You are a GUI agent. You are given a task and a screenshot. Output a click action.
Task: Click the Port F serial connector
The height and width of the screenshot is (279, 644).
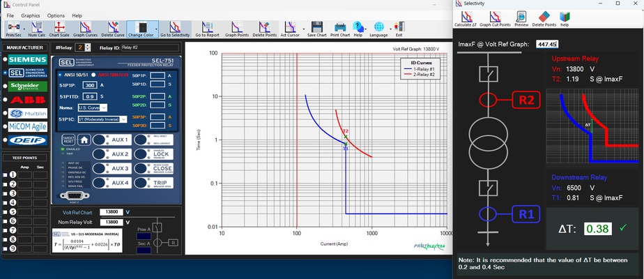click(x=75, y=196)
